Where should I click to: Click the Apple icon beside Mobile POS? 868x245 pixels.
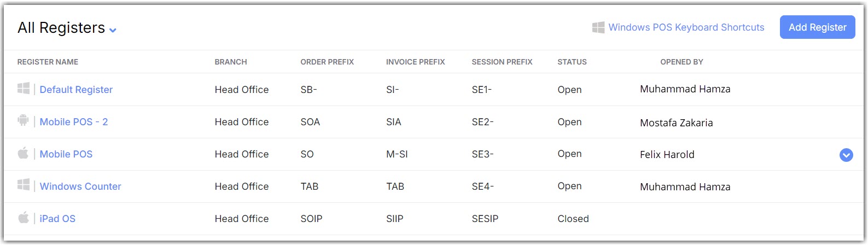coord(23,153)
